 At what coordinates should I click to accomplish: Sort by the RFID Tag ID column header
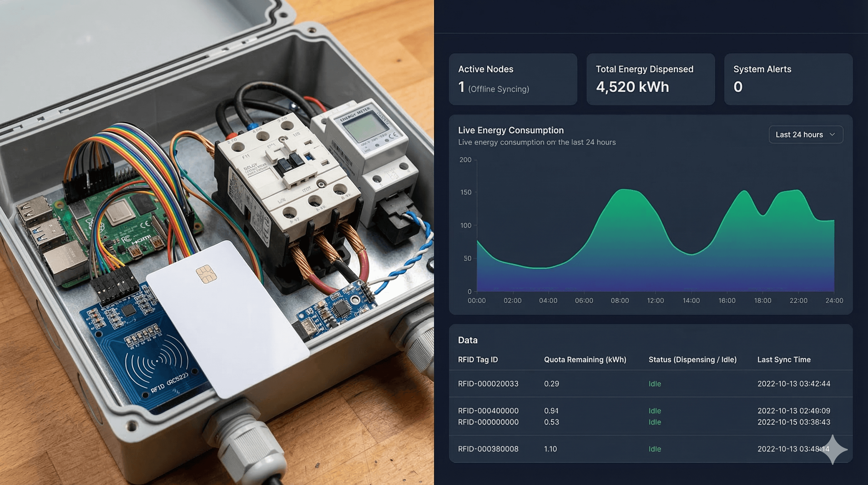(x=478, y=360)
